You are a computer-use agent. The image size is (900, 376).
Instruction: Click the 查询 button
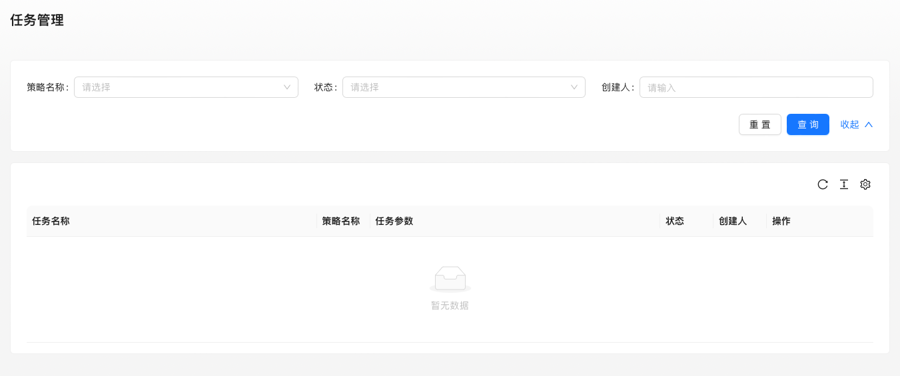tap(808, 125)
